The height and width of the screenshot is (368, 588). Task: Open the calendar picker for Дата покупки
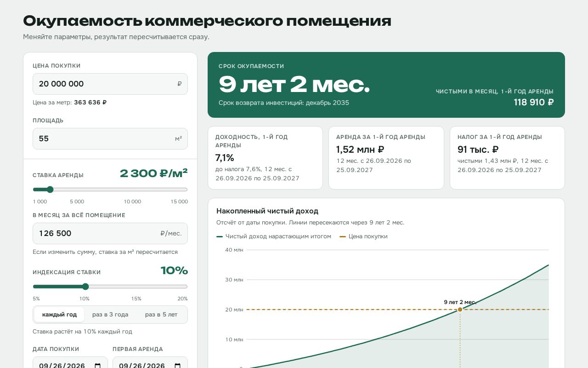(97, 366)
